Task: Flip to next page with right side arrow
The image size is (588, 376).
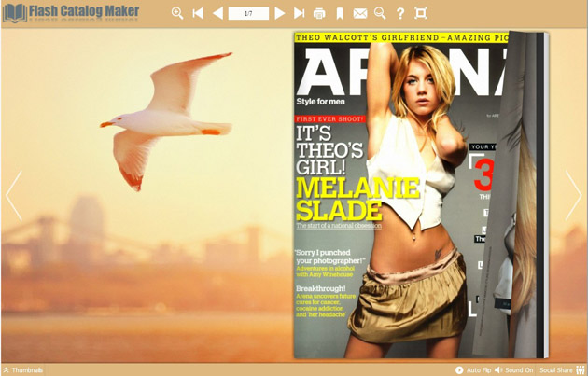Action: point(574,195)
